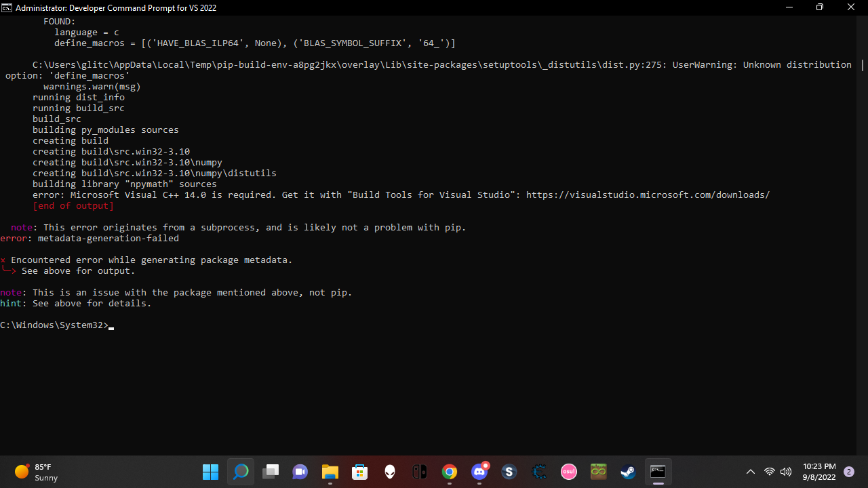868x488 pixels.
Task: Open the clock and calendar flyout
Action: (x=819, y=472)
